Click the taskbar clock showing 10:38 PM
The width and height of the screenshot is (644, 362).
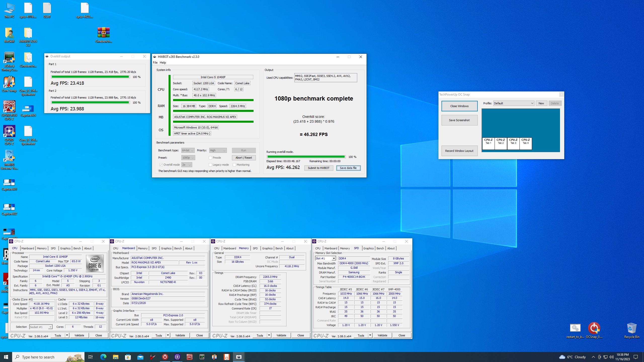[622, 357]
